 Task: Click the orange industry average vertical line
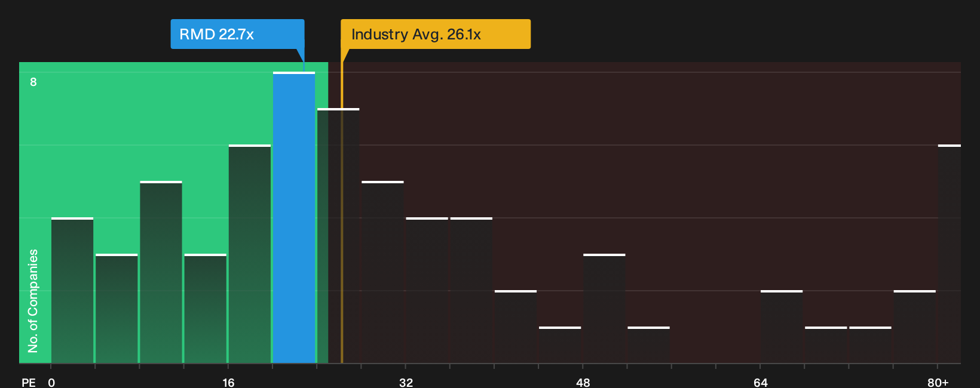click(x=342, y=213)
